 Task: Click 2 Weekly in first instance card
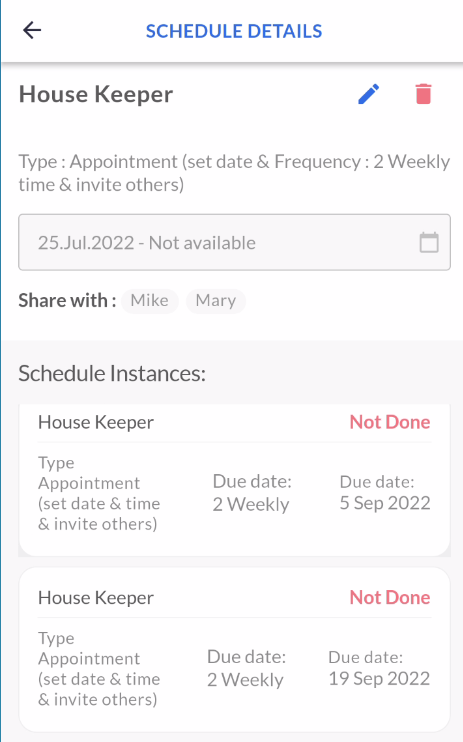251,504
